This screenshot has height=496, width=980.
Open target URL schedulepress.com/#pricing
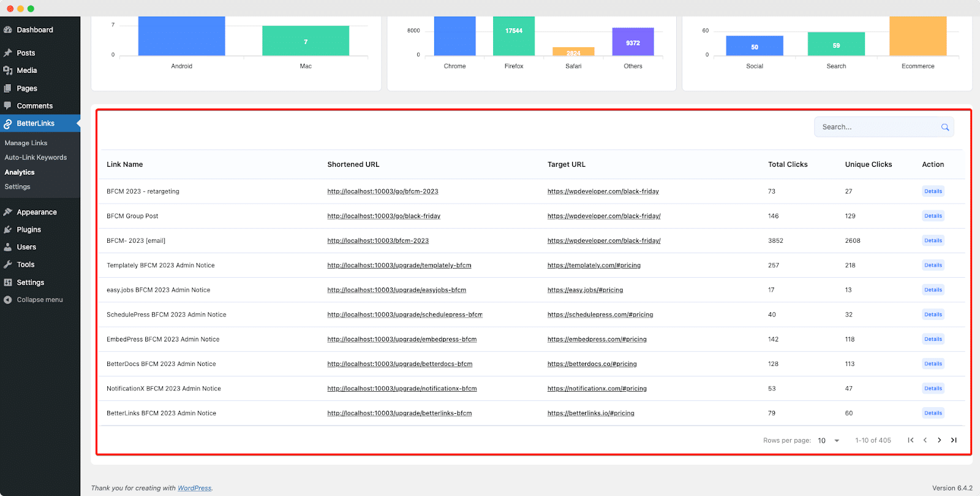click(x=600, y=315)
